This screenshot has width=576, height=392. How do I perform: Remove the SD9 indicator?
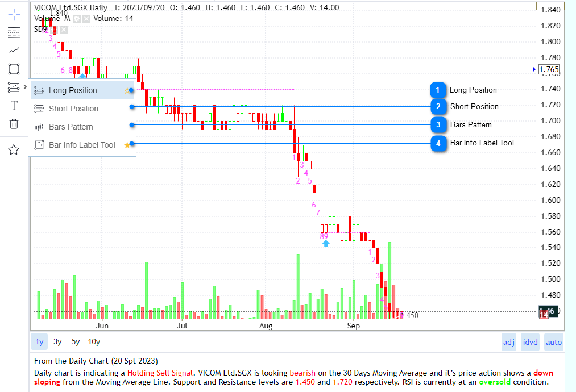point(64,30)
